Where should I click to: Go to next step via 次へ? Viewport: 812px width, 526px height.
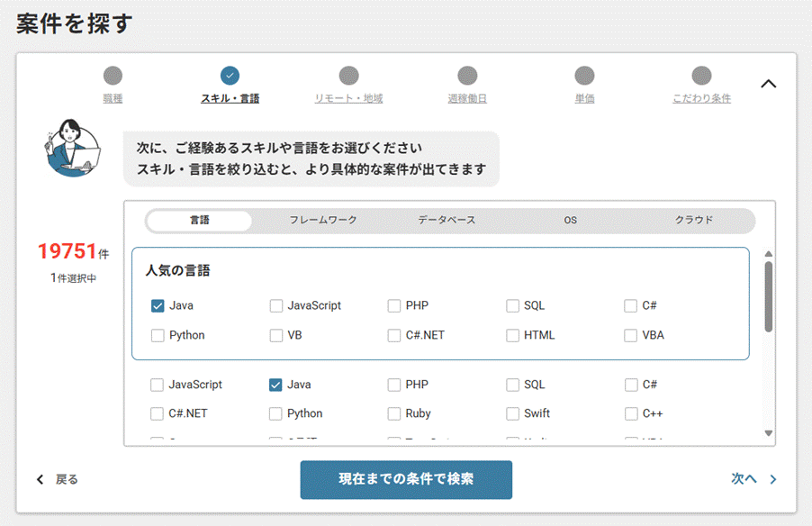(753, 480)
